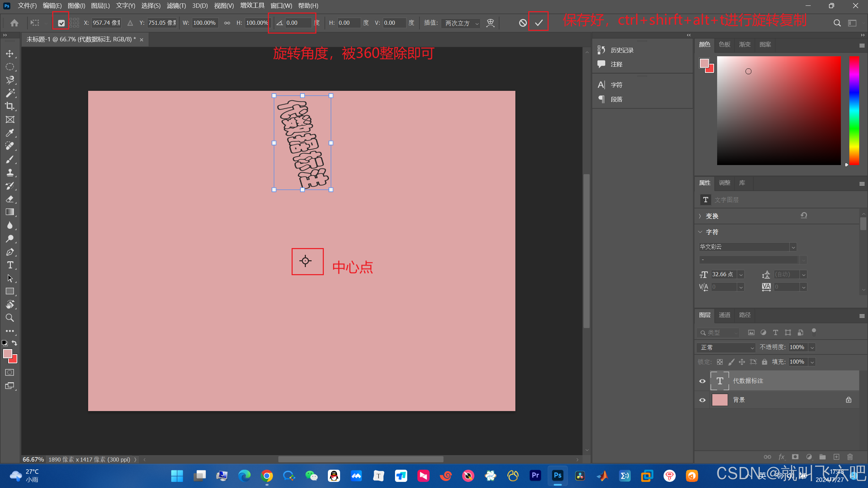Click the warp mode switch icon

[x=490, y=23]
